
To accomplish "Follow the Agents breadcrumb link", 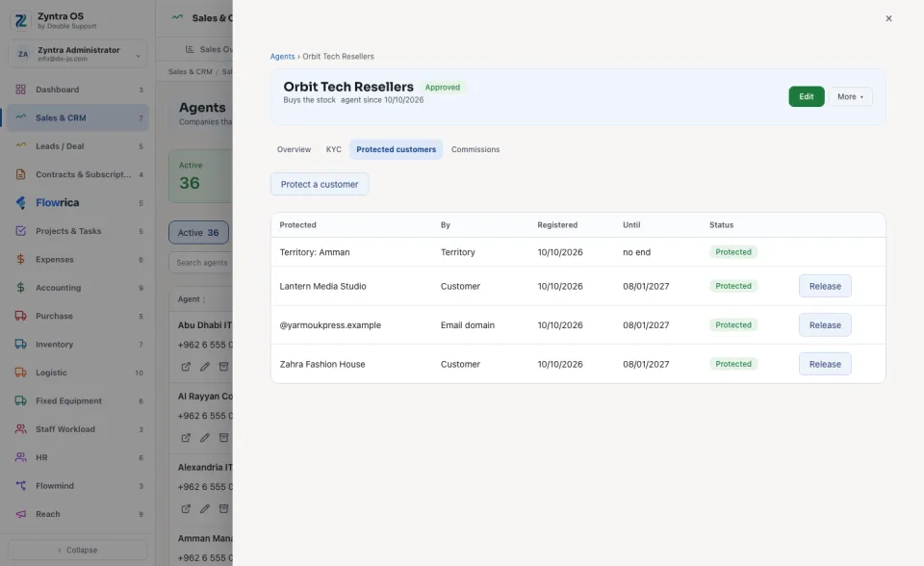I will click(282, 57).
